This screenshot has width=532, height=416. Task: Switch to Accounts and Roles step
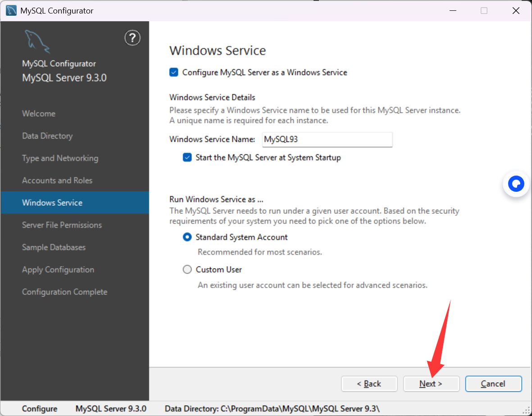click(57, 181)
